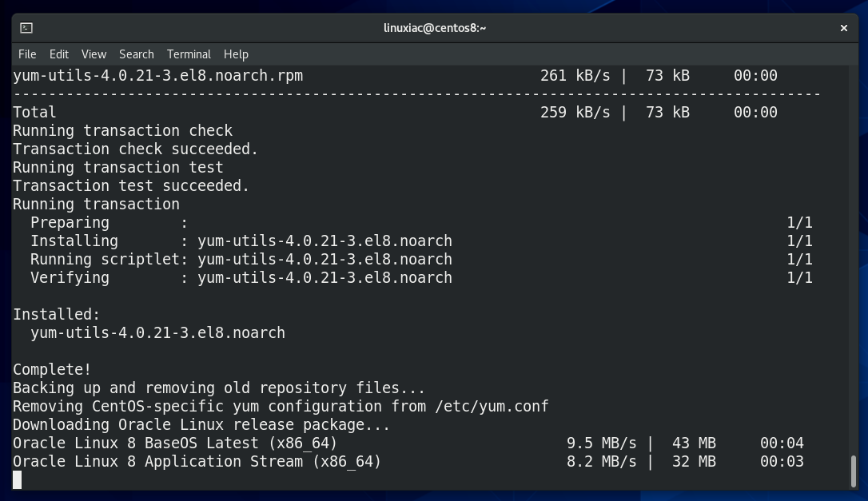Click the "1/1" counter on the Verifying row
Screen dimensions: 868x501
coord(800,277)
